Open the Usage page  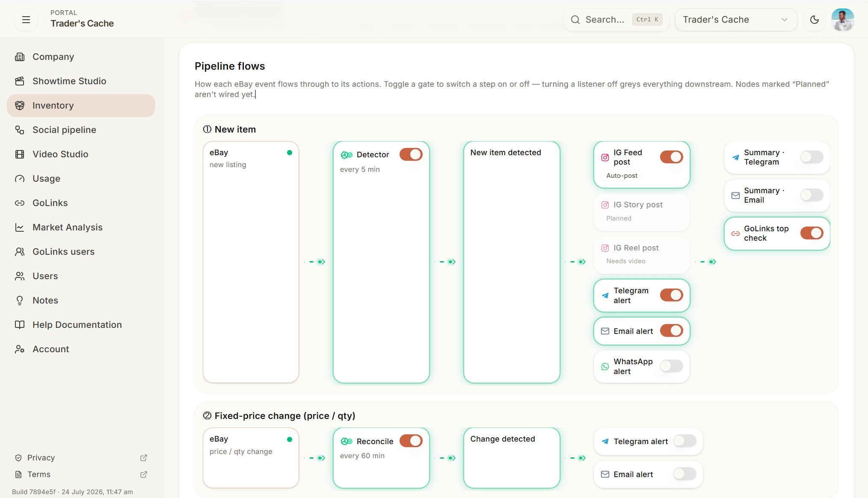81,179
